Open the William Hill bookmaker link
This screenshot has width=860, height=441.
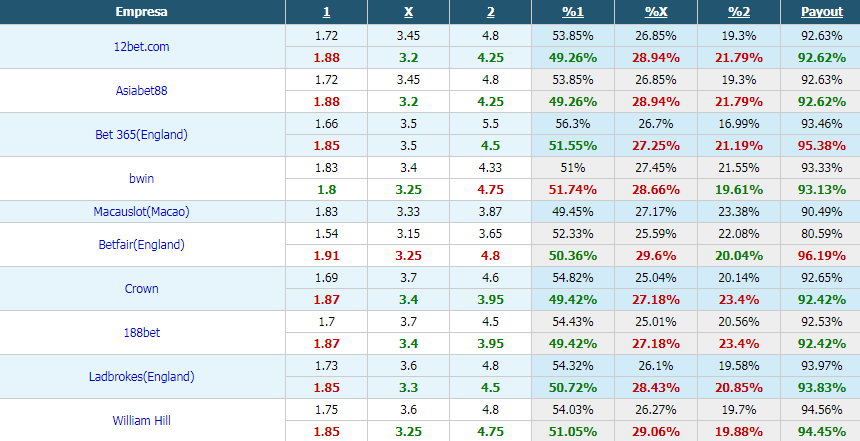pos(142,421)
